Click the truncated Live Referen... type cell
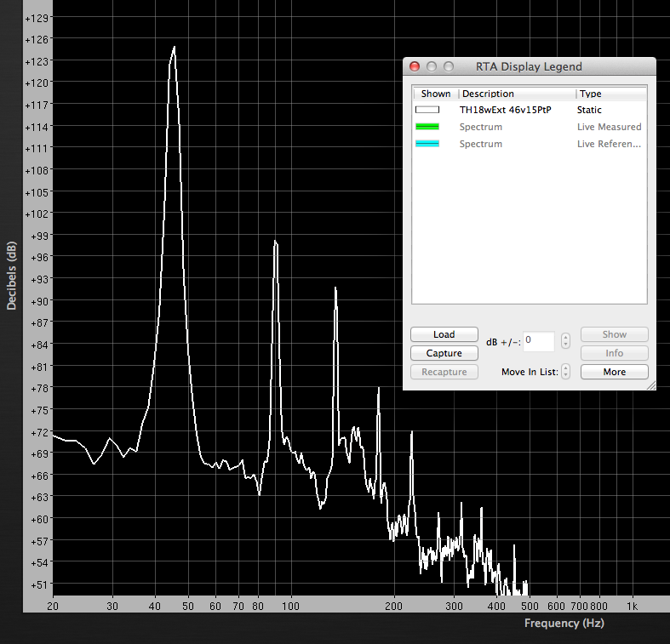This screenshot has height=644, width=670. click(609, 144)
